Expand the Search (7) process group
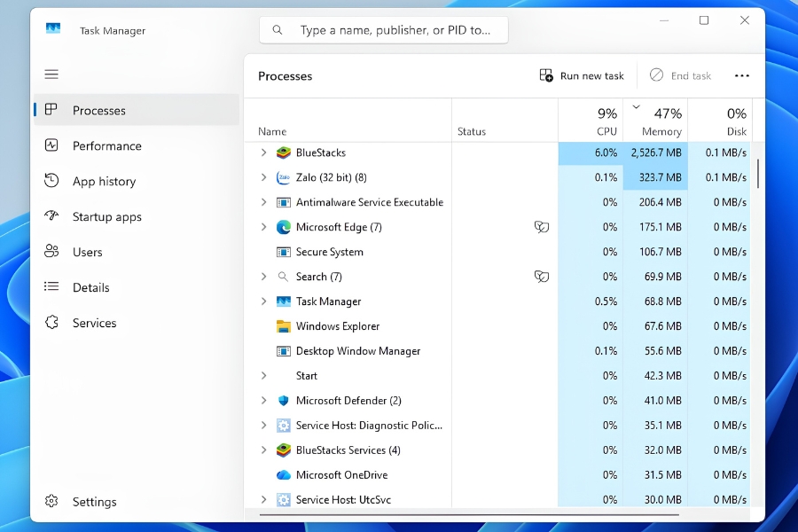The width and height of the screenshot is (798, 532). [x=263, y=277]
